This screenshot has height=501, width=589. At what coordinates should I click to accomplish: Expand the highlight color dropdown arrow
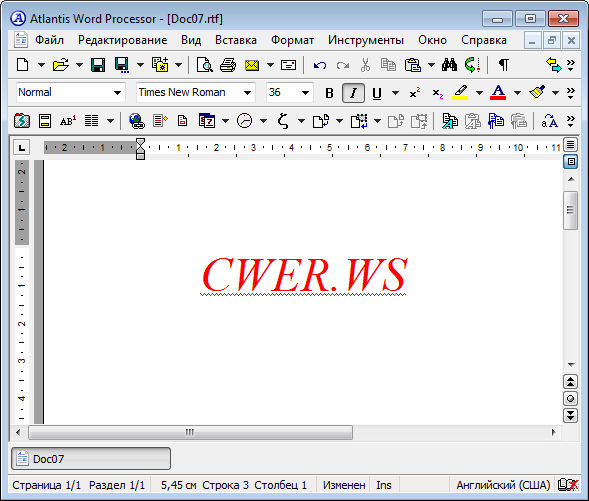pos(479,93)
